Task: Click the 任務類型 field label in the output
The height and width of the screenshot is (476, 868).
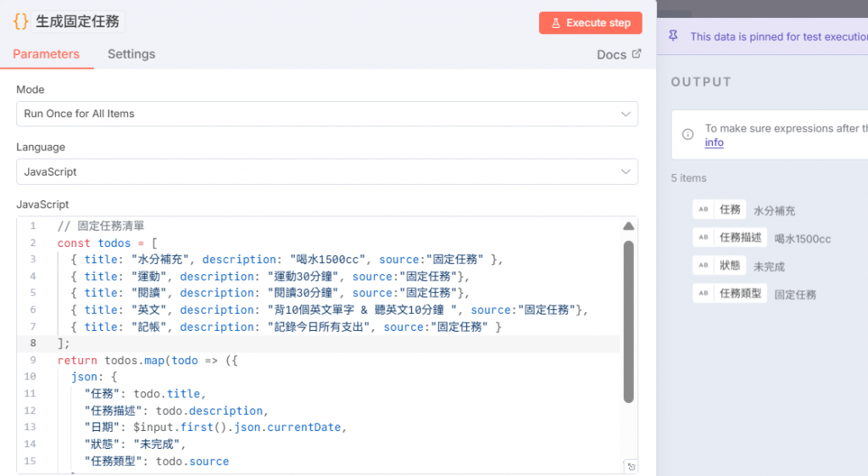Action: point(741,293)
